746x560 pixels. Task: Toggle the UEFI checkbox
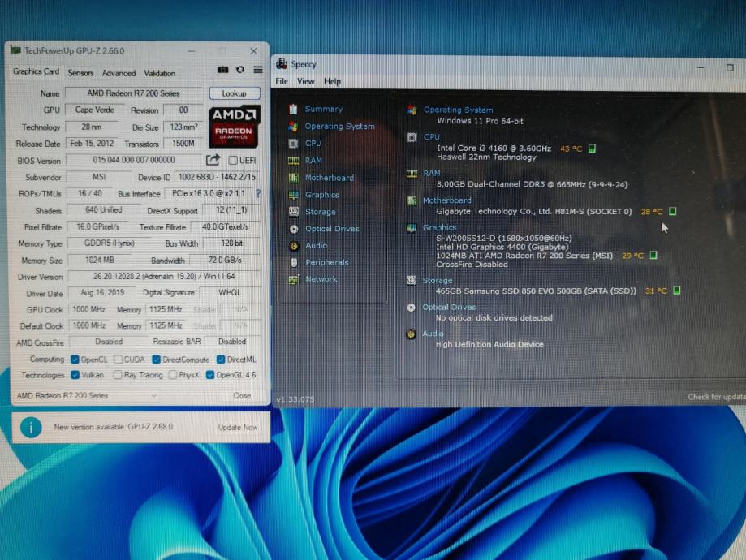233,161
